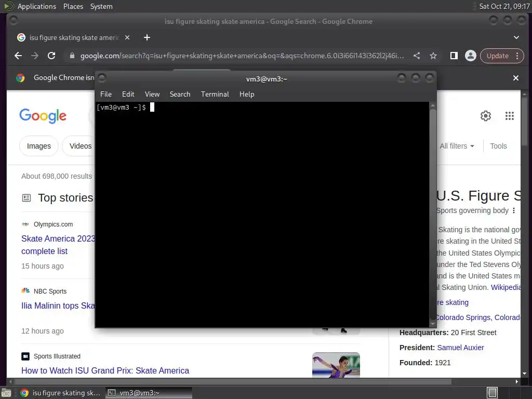Open the terminal Edit menu
532x399 pixels.
point(128,94)
